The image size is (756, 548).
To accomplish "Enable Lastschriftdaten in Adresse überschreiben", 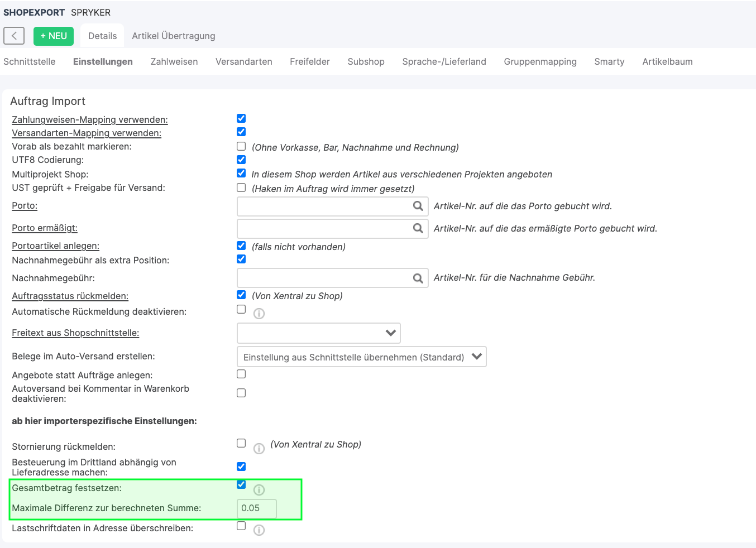I will pos(241,526).
